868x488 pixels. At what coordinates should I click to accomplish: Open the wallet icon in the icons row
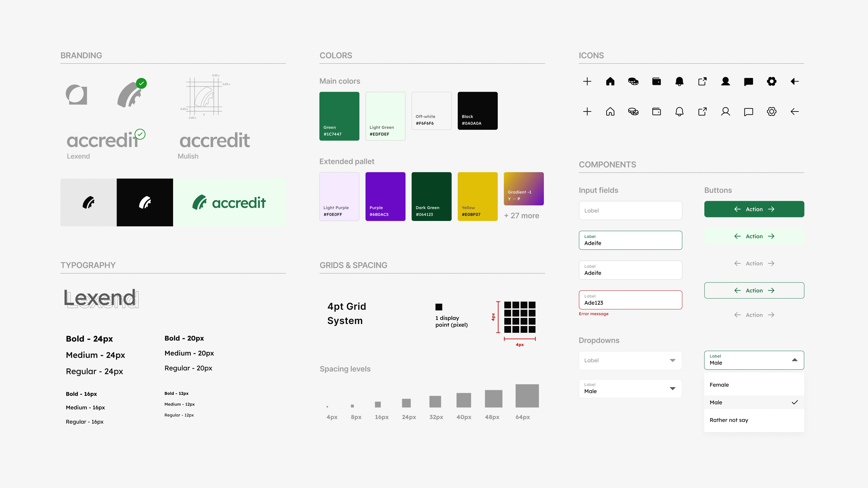pos(656,81)
